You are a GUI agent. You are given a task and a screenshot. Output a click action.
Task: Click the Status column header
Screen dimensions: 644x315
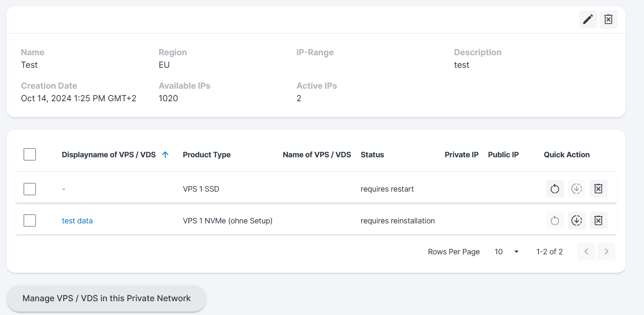point(372,155)
